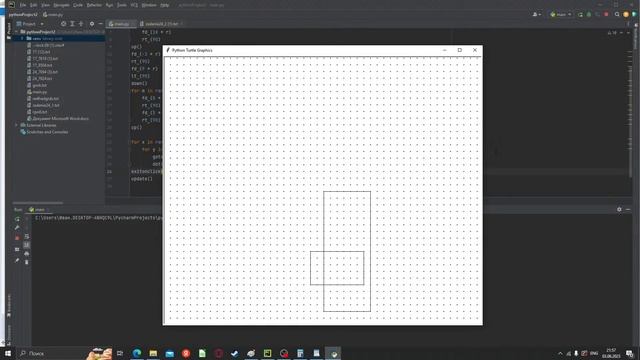Click main.py in the breadcrumb bar

click(53, 15)
